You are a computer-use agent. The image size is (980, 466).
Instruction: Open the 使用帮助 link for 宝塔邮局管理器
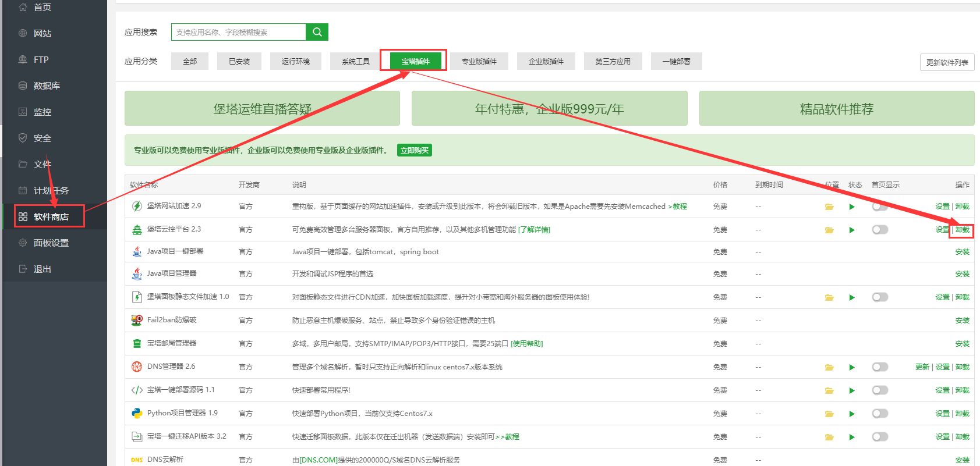(526, 344)
